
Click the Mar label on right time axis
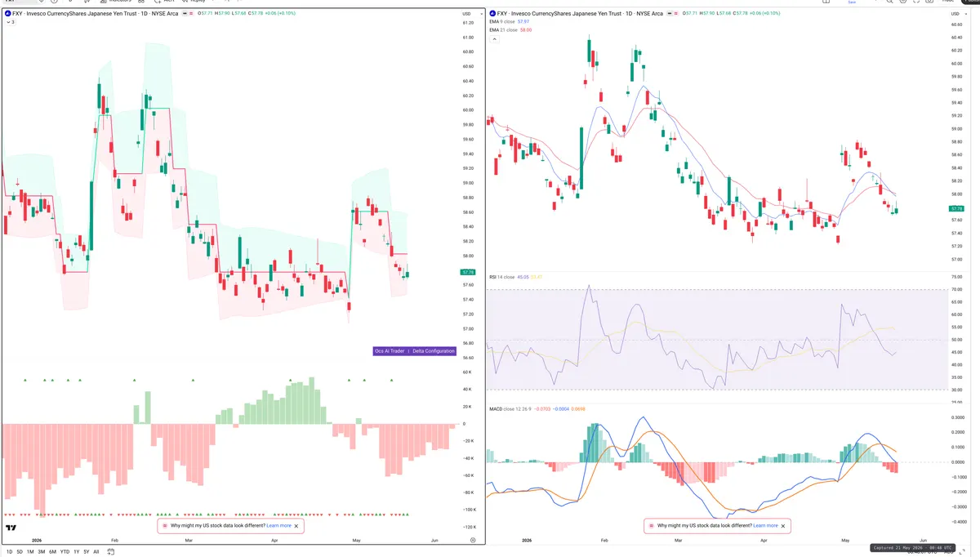(x=678, y=541)
